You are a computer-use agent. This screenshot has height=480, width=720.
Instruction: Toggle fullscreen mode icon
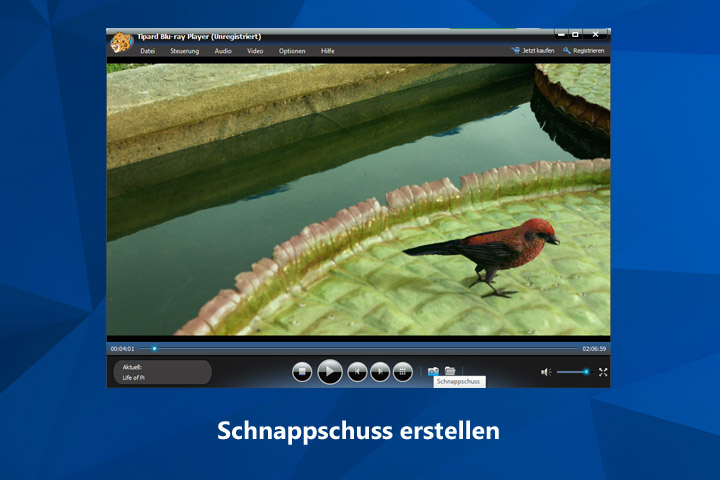[603, 372]
